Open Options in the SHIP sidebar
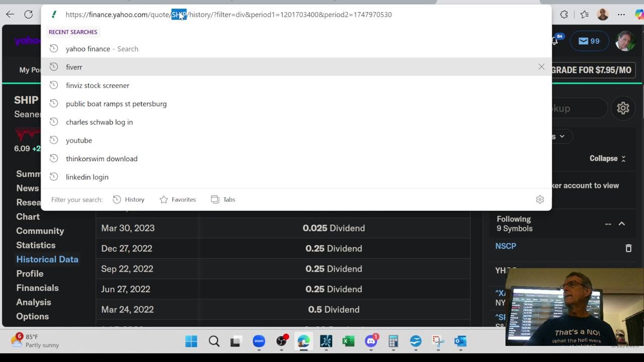644x362 pixels. [x=32, y=316]
